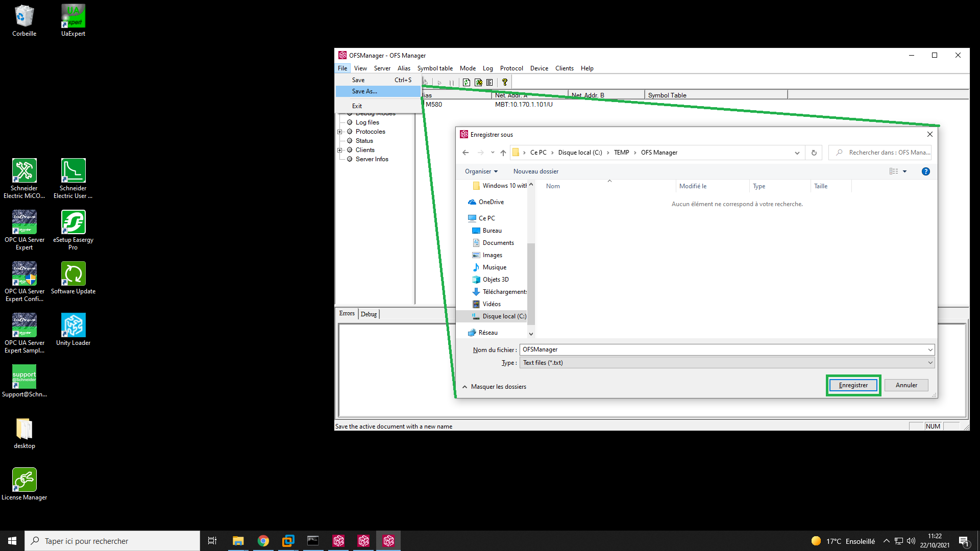Viewport: 980px width, 551px height.
Task: Open the Musique folder in navigation pane
Action: click(494, 267)
